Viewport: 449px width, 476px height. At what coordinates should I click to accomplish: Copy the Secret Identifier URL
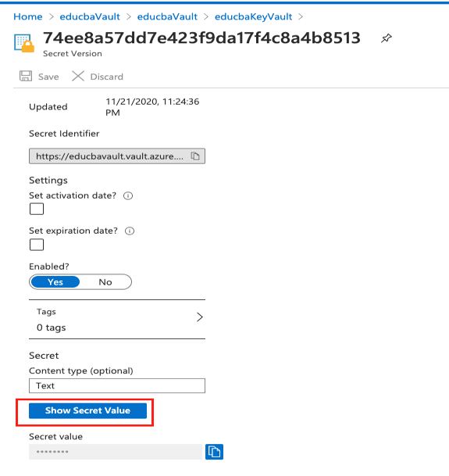(195, 156)
